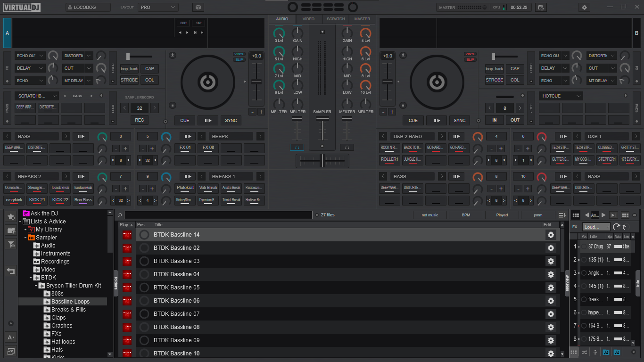The height and width of the screenshot is (362, 644).
Task: Switch to the MASTER mixer tab
Action: point(362,19)
